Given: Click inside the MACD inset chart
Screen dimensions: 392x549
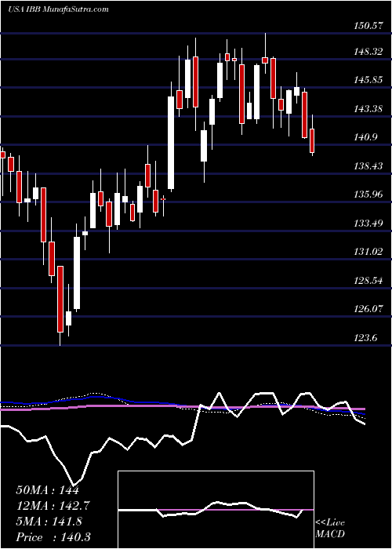Looking at the screenshot, I should pyautogui.click(x=216, y=510).
